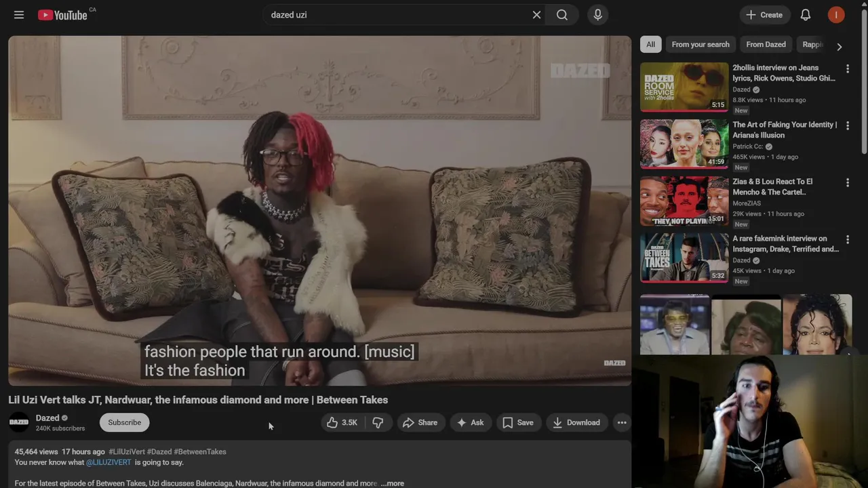Image resolution: width=868 pixels, height=488 pixels.
Task: Open the fakemink interview thumbnail
Action: 684,258
